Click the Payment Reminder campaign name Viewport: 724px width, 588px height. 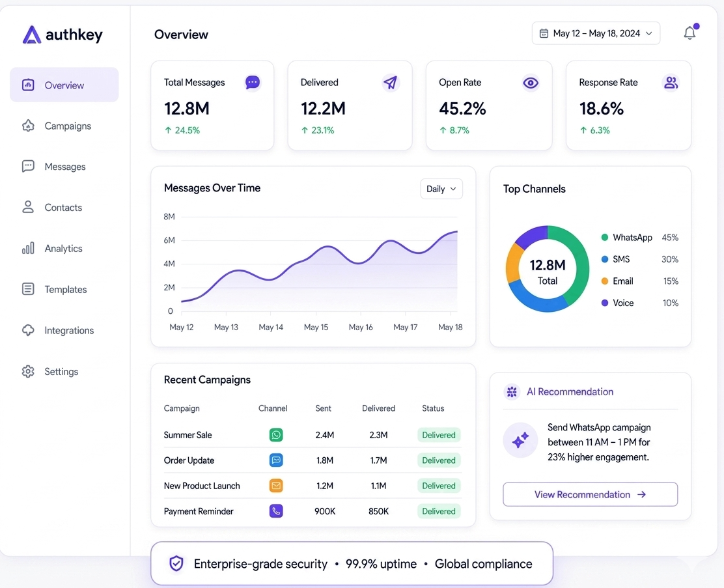[199, 511]
